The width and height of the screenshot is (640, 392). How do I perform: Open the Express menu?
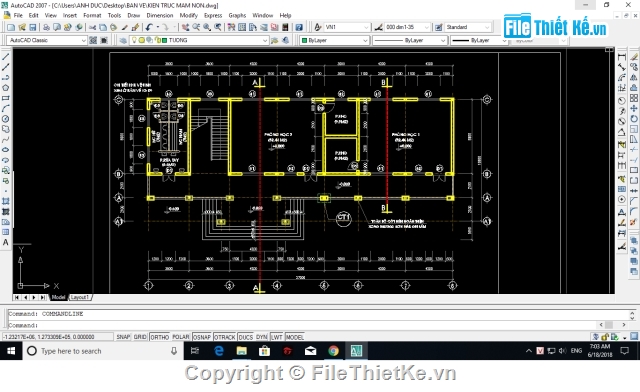coord(213,15)
